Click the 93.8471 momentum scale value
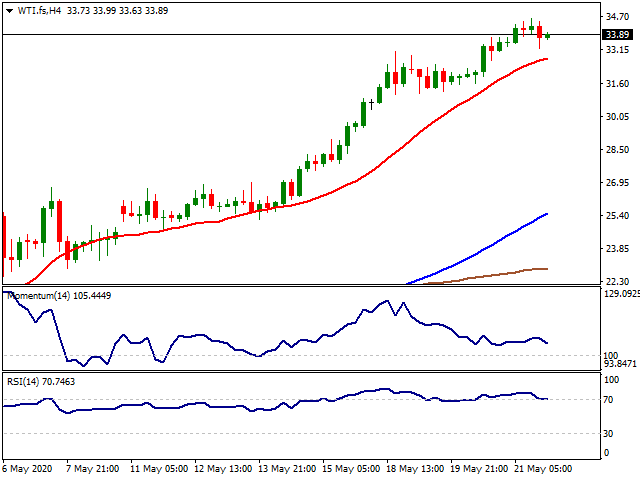This screenshot has width=640, height=480. tap(620, 363)
